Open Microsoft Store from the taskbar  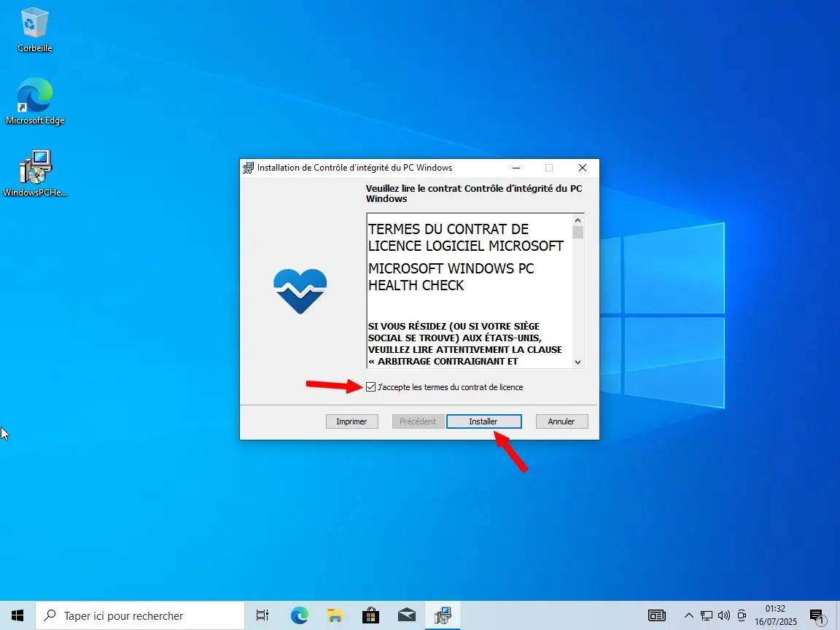tap(370, 615)
